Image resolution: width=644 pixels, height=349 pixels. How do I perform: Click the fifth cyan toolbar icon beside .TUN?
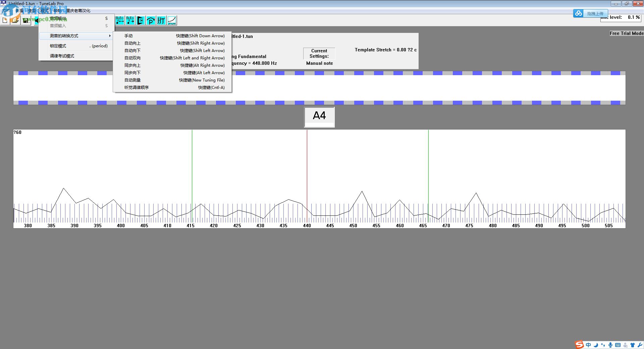coord(161,20)
